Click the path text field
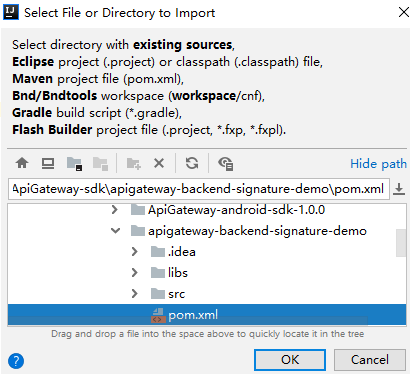Screen dimensions: 410x374 199,189
